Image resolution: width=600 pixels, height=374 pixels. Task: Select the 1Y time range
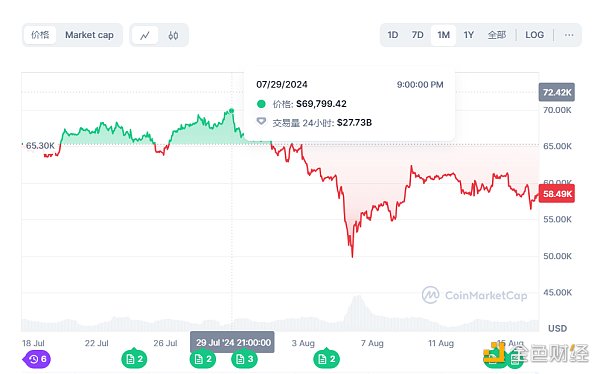(x=469, y=35)
